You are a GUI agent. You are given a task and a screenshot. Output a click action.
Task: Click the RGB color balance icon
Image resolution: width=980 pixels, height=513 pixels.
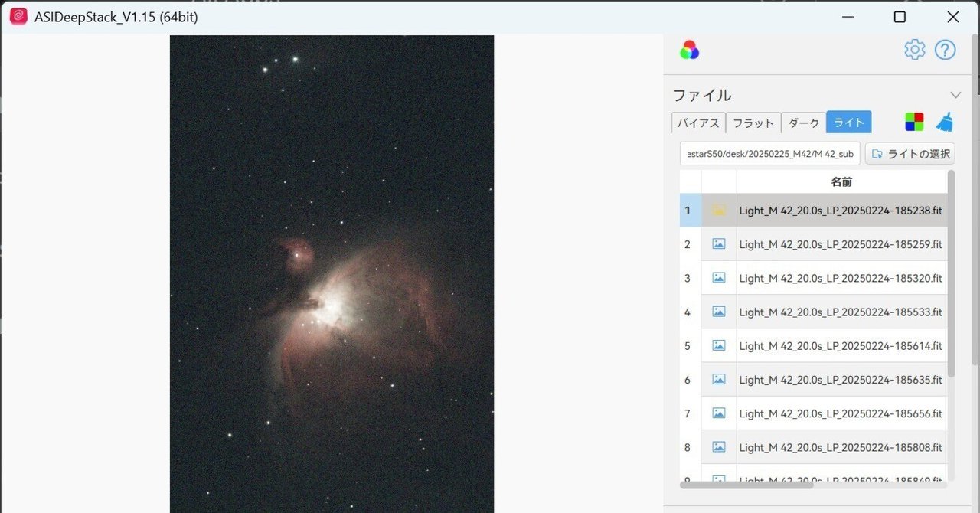pos(688,49)
